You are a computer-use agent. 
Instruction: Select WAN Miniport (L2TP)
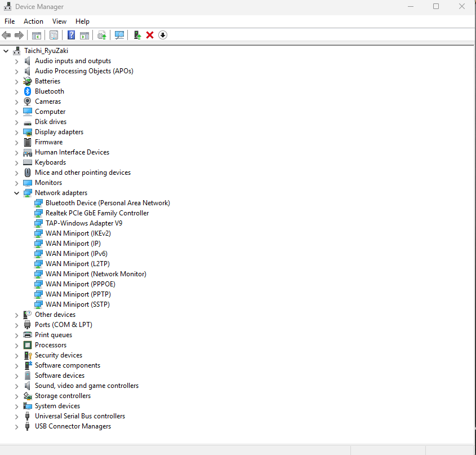[x=77, y=264]
